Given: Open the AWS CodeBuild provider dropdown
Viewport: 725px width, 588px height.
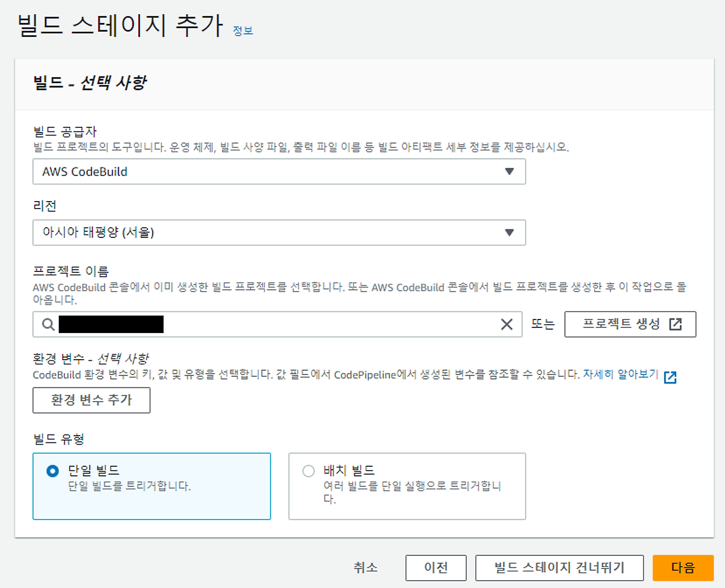Looking at the screenshot, I should pos(279,172).
